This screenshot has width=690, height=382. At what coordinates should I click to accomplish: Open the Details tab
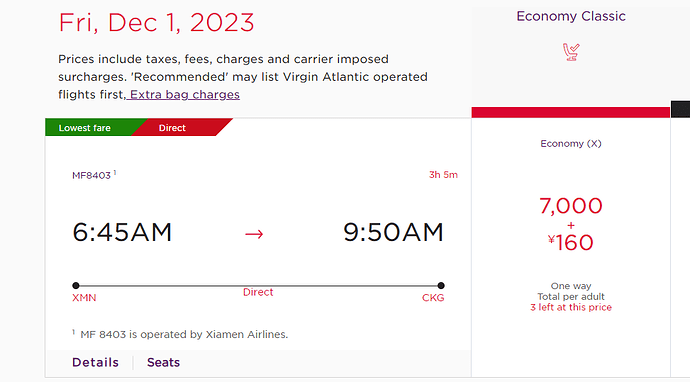click(95, 362)
